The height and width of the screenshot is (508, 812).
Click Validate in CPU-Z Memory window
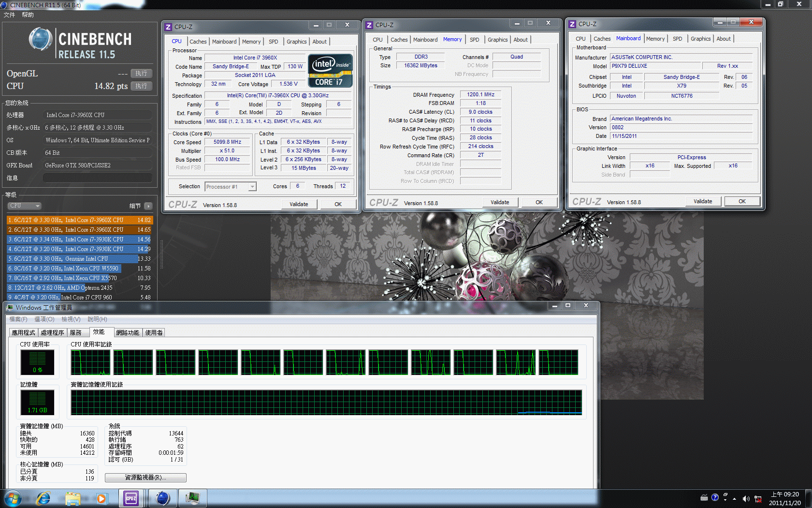click(500, 202)
